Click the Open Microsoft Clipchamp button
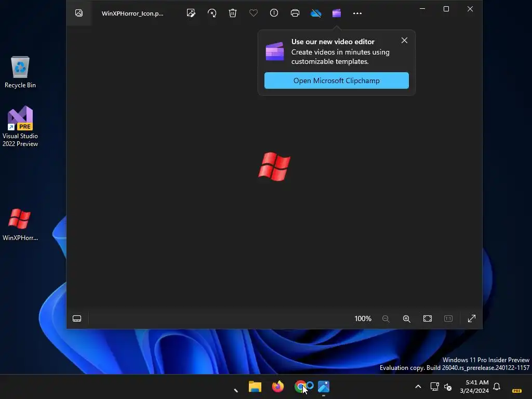 337,81
